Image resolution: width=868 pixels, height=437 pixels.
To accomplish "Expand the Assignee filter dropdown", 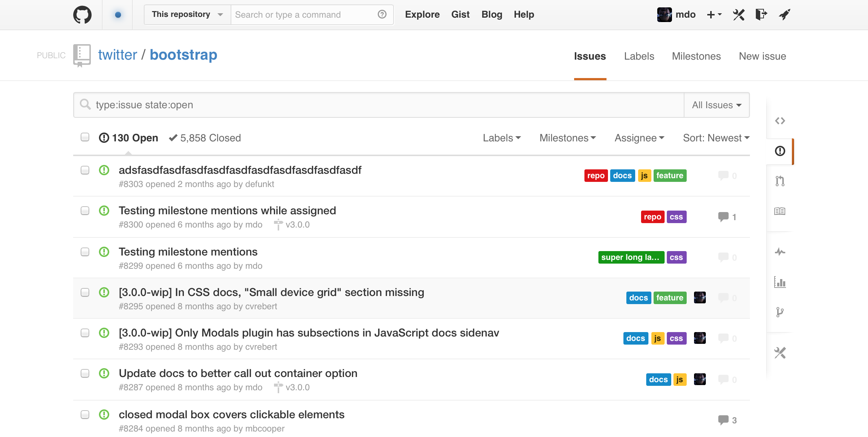I will [x=639, y=138].
